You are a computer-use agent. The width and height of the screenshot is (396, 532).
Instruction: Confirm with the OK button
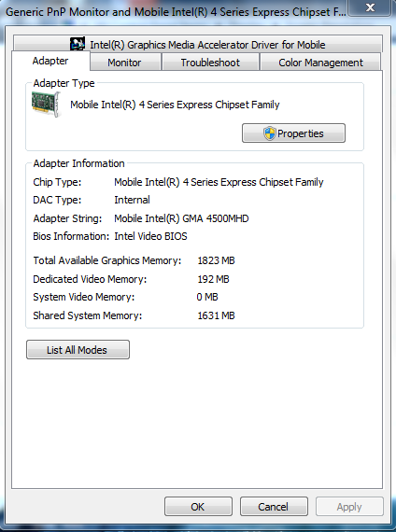198,507
